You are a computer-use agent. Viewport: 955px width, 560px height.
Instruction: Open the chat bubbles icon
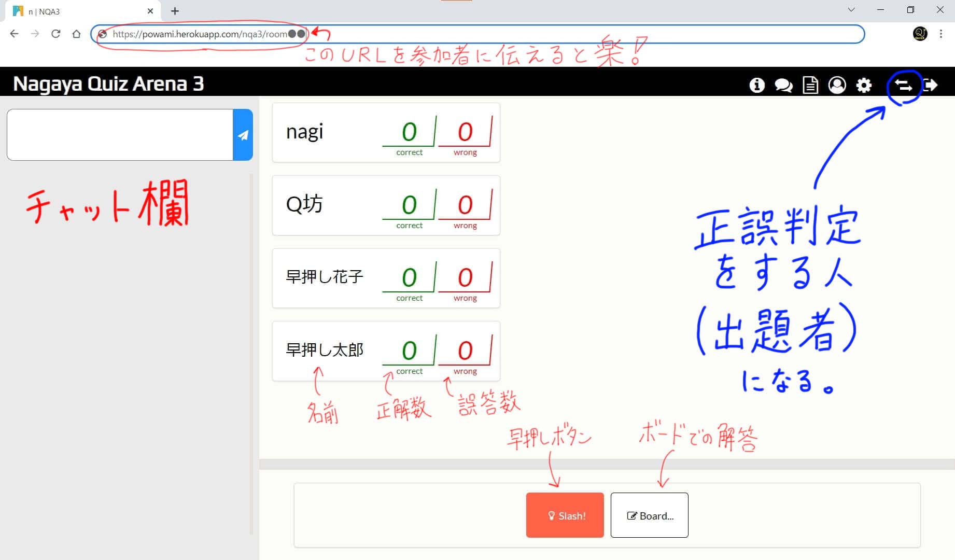[x=783, y=85]
